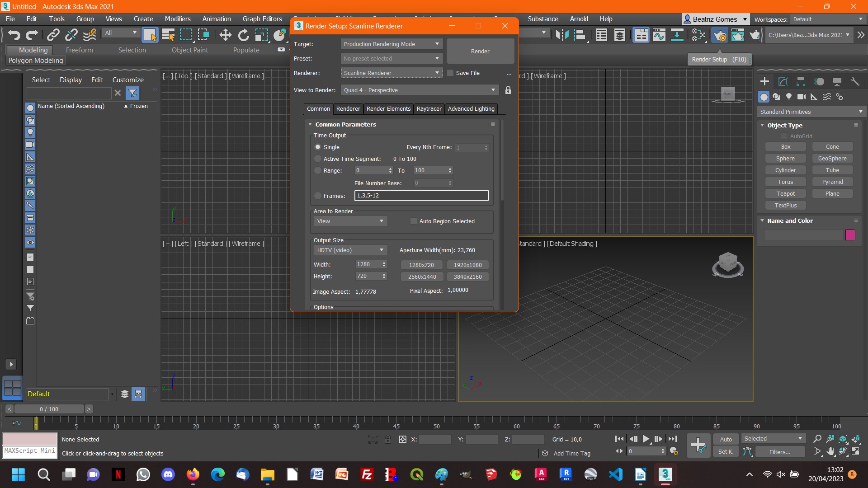Switch to the Render Elements tab

pyautogui.click(x=388, y=109)
